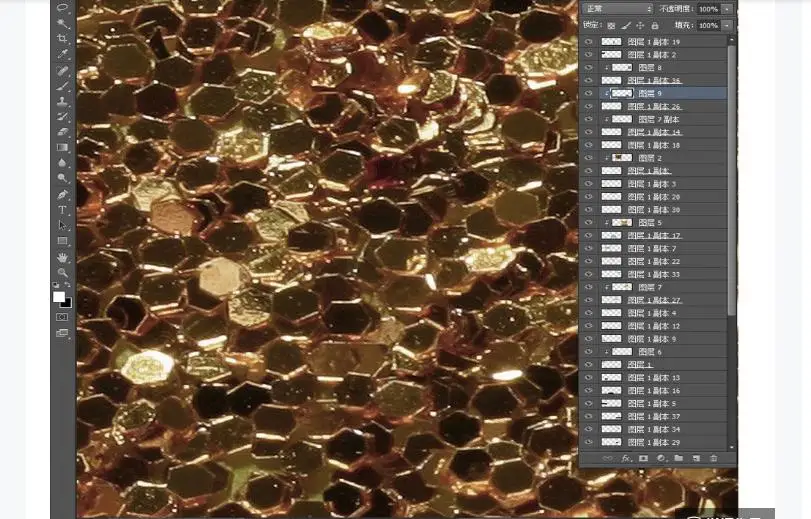Select the Gradient tool

pos(62,147)
